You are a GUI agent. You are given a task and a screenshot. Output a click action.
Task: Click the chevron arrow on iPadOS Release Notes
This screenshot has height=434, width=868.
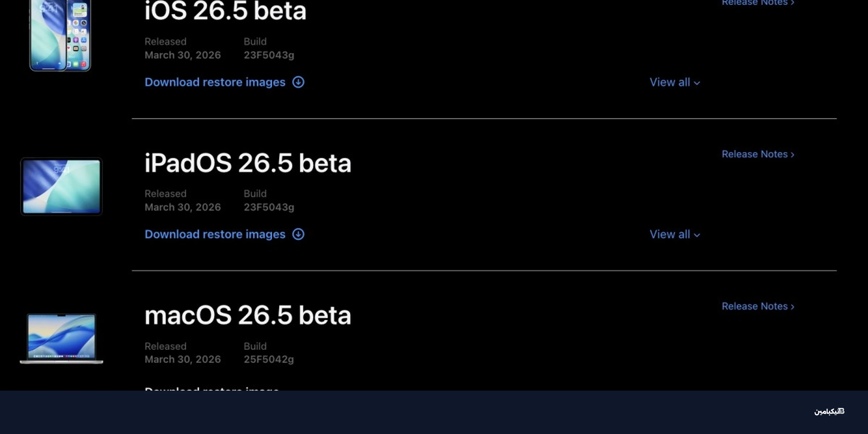coord(792,154)
